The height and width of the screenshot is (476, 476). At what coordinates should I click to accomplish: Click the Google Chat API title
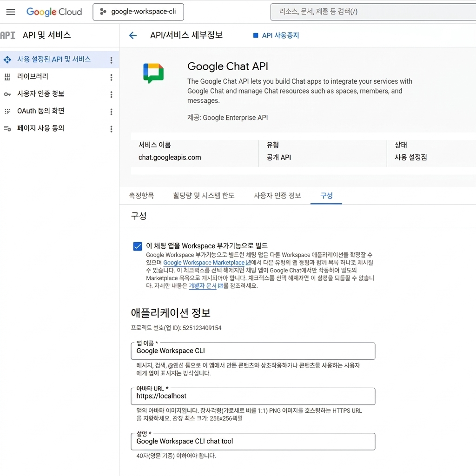pos(228,66)
